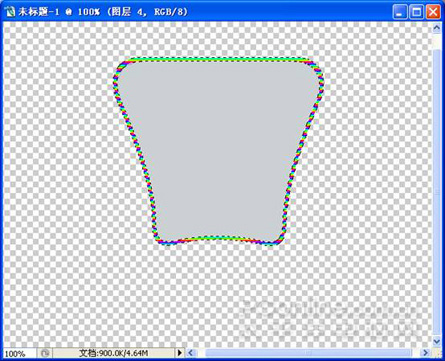Open the status bar black triangle menu
Viewport: 445px width, 361px height.
click(180, 353)
